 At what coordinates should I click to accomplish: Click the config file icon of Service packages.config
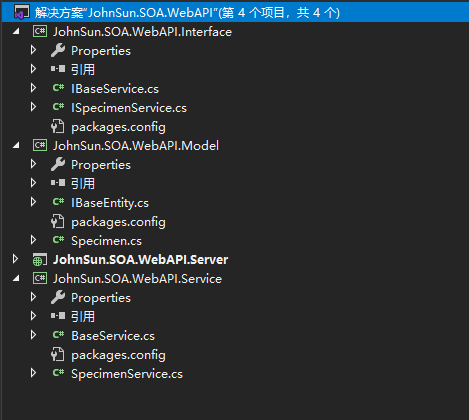58,355
